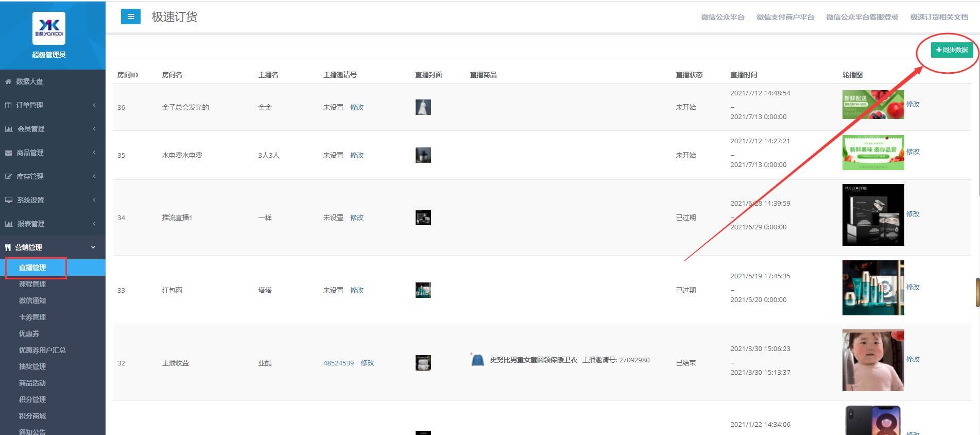
Task: Modify the carousel image for room 35
Action: pyautogui.click(x=913, y=152)
